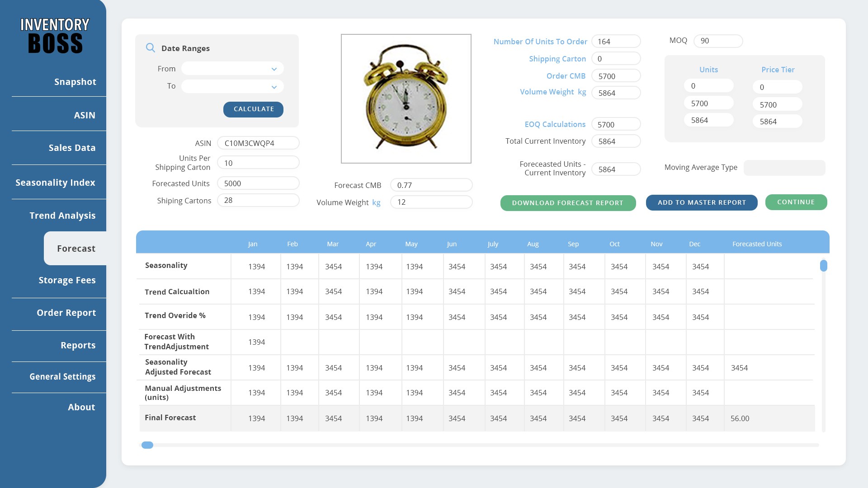868x488 pixels.
Task: Open the Moving Average Type field
Action: click(784, 168)
